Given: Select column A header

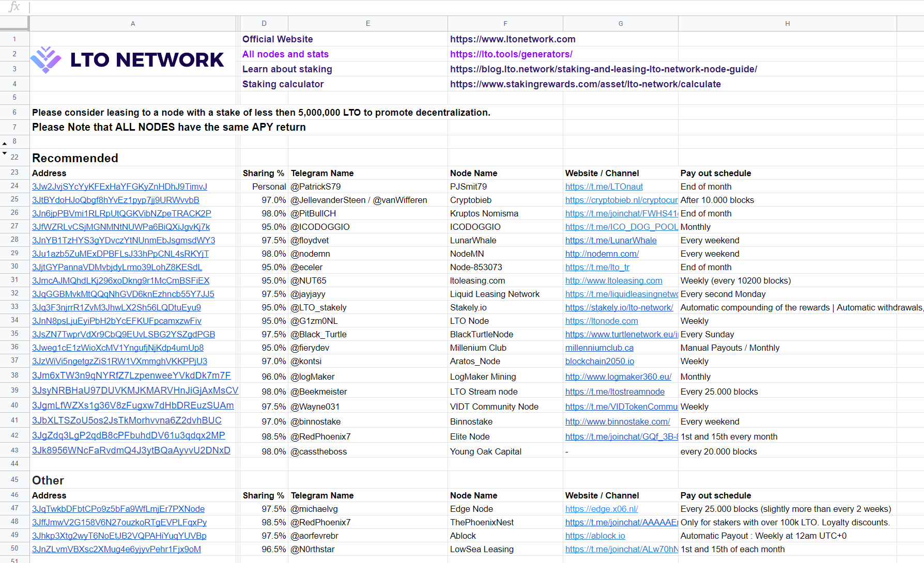Looking at the screenshot, I should pos(133,24).
